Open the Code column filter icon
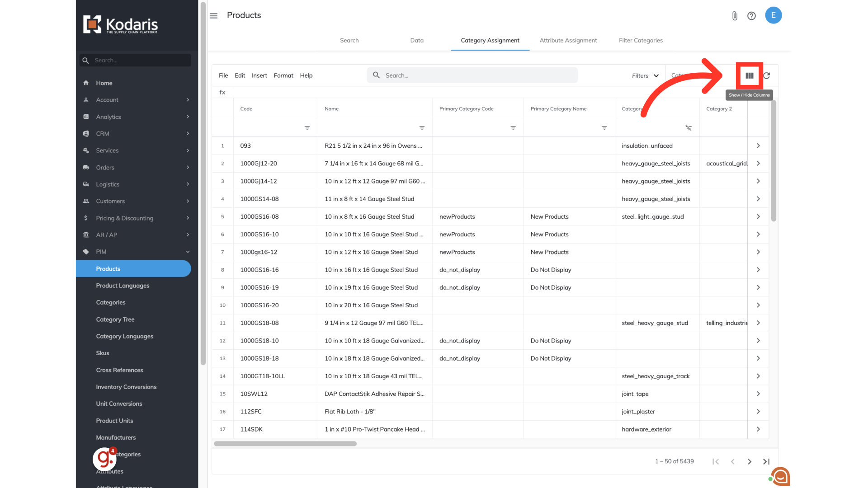Viewport: 868px width, 488px height. tap(307, 128)
